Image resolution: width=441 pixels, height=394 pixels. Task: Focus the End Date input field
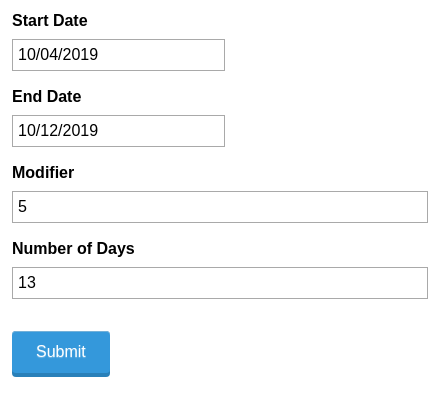click(x=118, y=131)
